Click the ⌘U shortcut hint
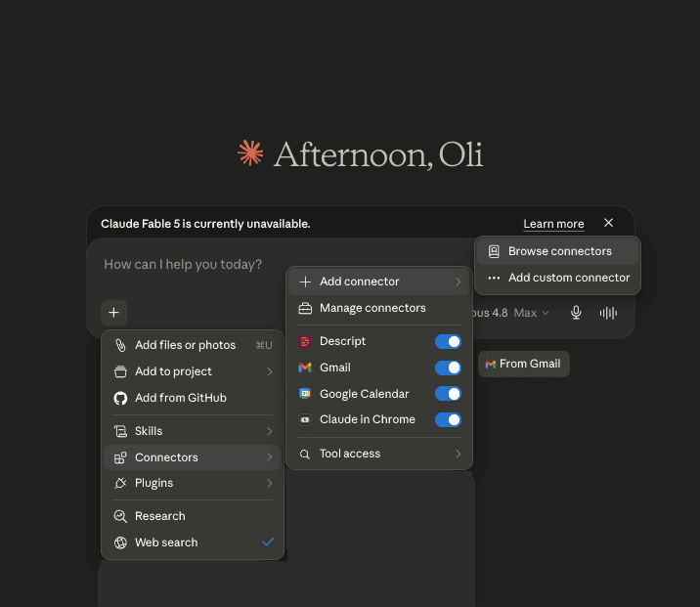Image resolution: width=700 pixels, height=607 pixels. tap(264, 345)
